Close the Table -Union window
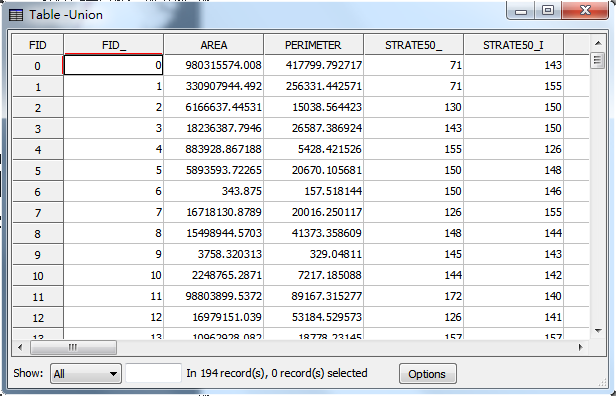The height and width of the screenshot is (396, 616). 585,10
